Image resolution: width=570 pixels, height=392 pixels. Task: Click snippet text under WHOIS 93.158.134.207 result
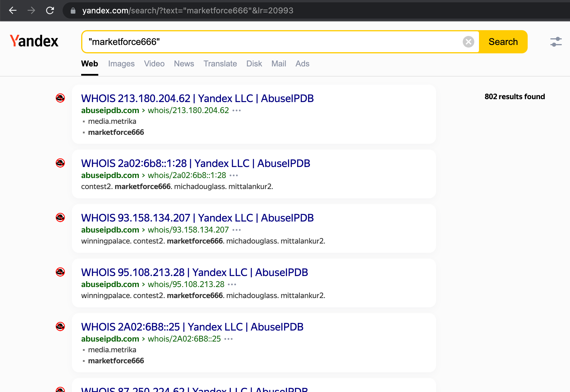tap(203, 241)
